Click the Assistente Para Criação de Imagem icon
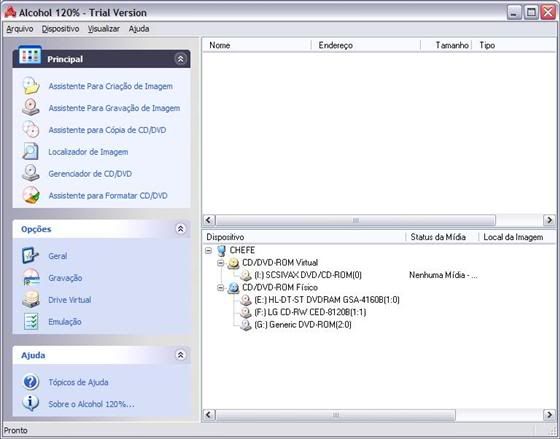Viewport: 560px width, 439px height. click(31, 86)
